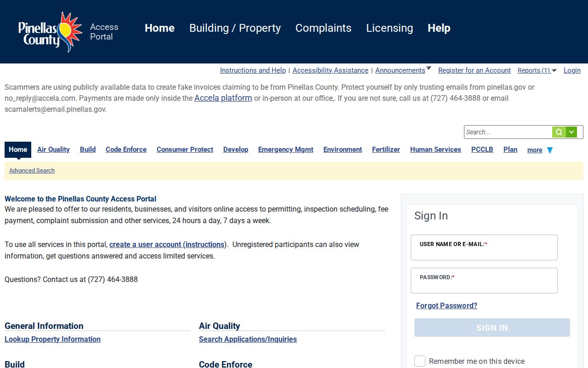Click the Forgot Password? link

(x=447, y=305)
